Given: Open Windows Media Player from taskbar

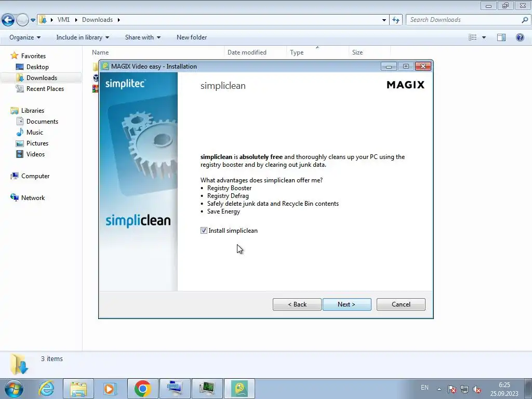Looking at the screenshot, I should tap(110, 389).
